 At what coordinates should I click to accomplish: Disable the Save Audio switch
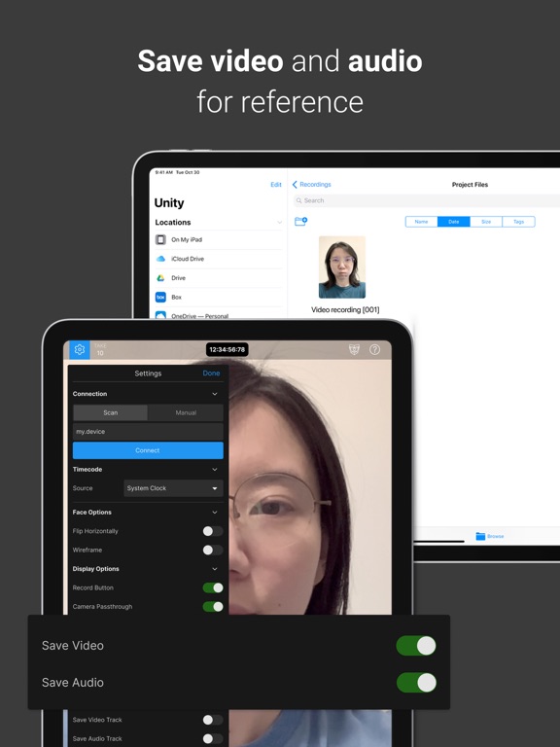(416, 682)
